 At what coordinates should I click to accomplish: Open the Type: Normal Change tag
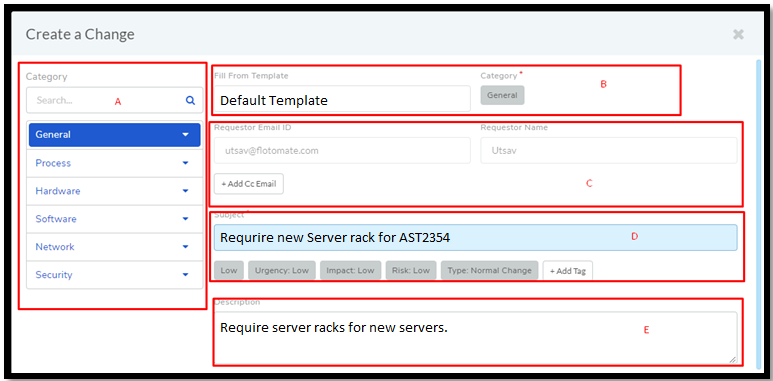coord(490,271)
